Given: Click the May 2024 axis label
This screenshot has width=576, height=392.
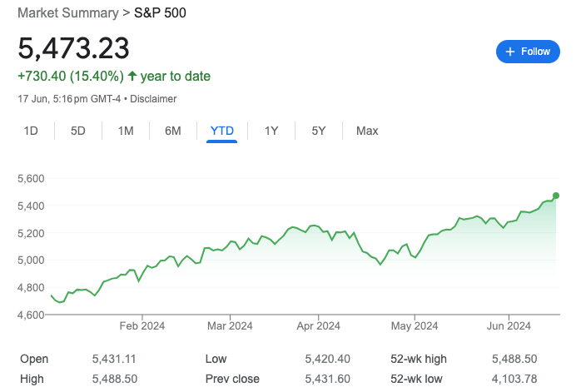Looking at the screenshot, I should (x=414, y=326).
